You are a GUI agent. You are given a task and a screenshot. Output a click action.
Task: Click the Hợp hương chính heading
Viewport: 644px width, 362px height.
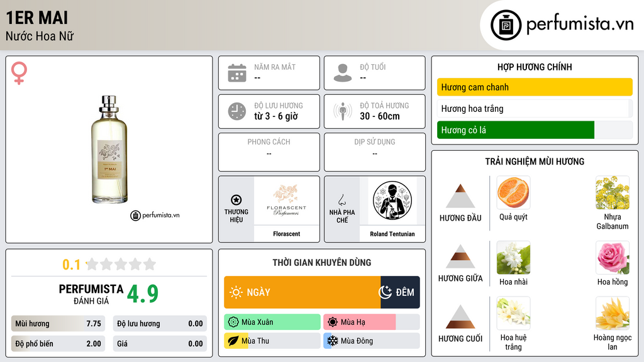click(535, 67)
